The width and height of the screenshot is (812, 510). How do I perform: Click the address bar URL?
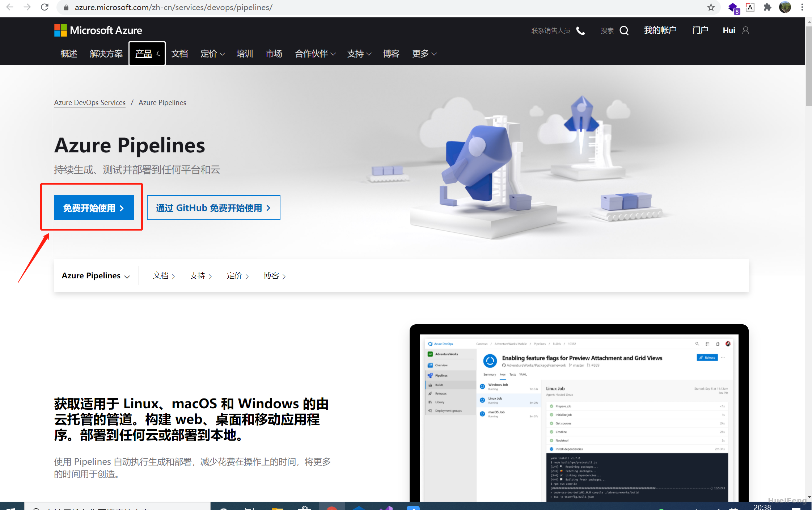coord(174,7)
